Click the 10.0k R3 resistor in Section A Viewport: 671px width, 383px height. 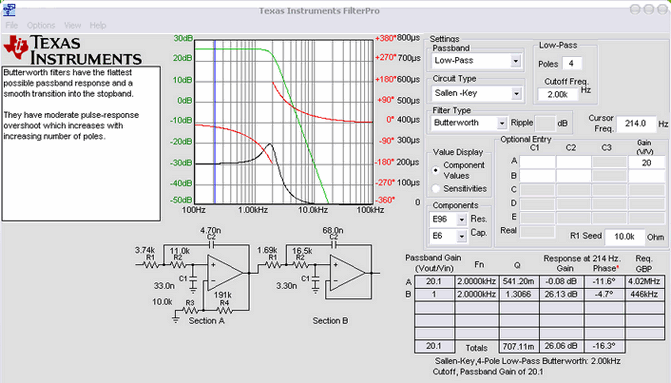click(190, 310)
